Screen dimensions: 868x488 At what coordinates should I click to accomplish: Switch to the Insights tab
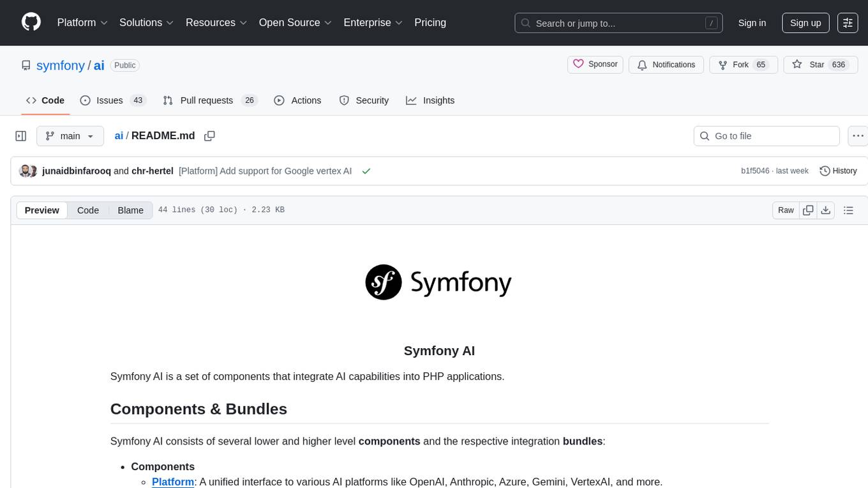[x=430, y=100]
